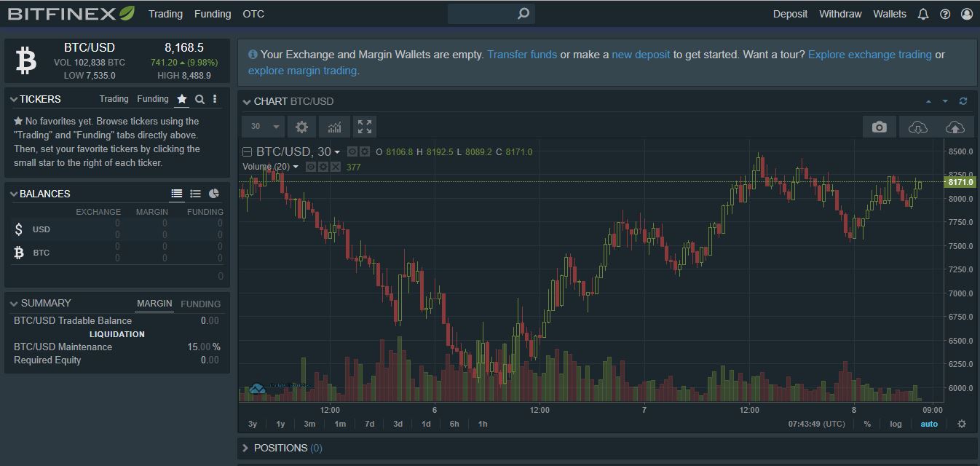Remove the Volume indicator
The height and width of the screenshot is (466, 980).
point(336,167)
